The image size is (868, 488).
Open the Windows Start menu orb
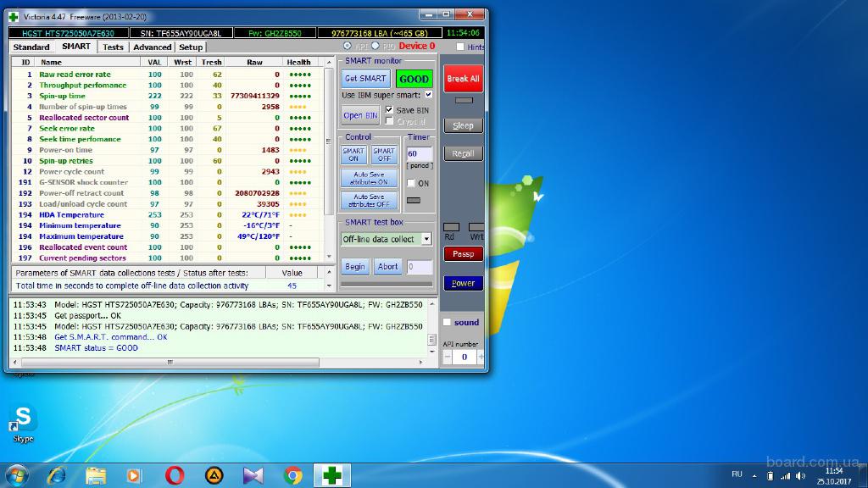click(x=16, y=474)
